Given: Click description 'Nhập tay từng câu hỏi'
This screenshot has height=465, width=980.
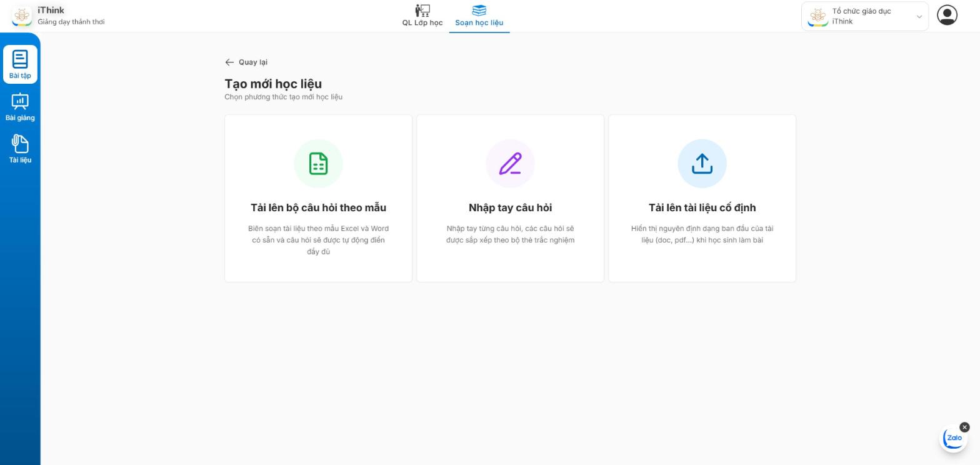Looking at the screenshot, I should [510, 234].
